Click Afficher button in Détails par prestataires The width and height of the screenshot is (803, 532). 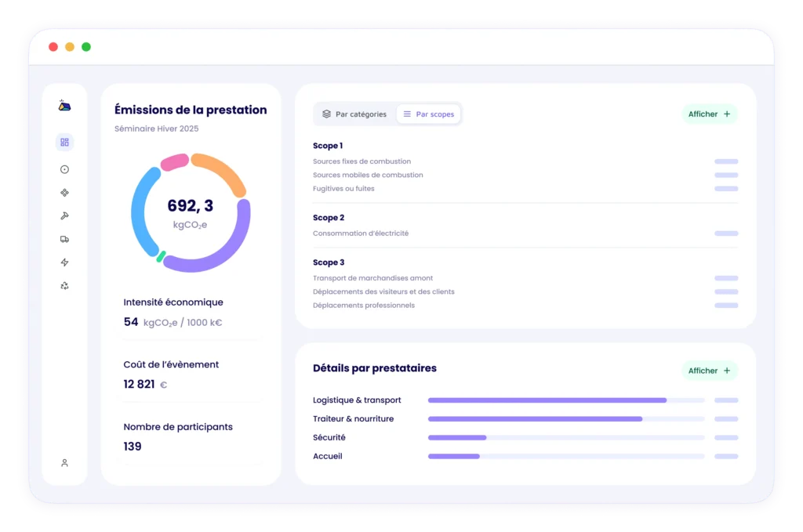[x=709, y=371]
